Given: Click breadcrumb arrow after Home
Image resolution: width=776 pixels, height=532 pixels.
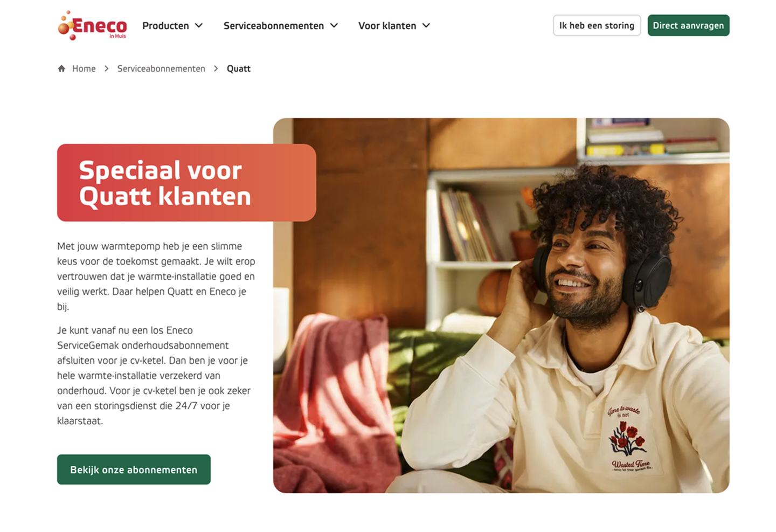Looking at the screenshot, I should pyautogui.click(x=106, y=68).
